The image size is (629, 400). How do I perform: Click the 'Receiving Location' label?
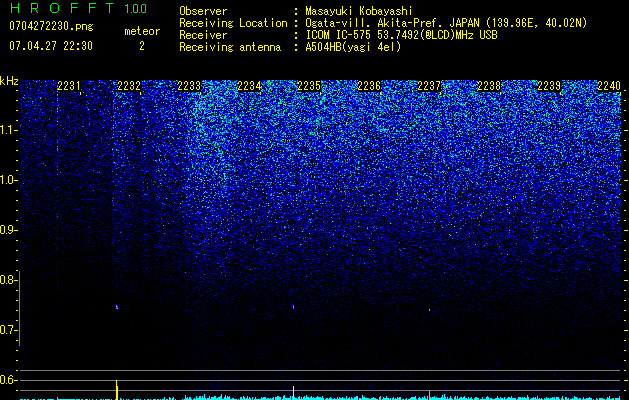(233, 23)
